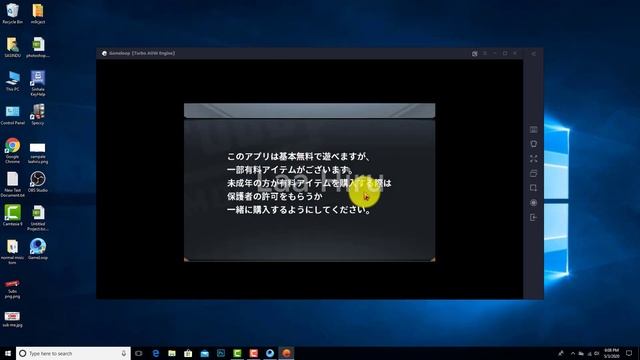Image resolution: width=640 pixels, height=360 pixels.
Task: Launch GameLoop desktop shortcut
Action: coord(38,249)
